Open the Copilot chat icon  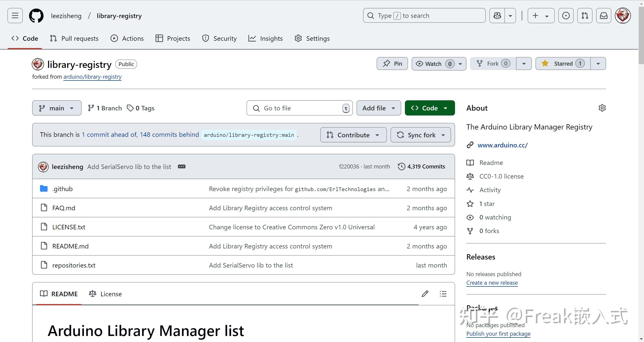coord(497,16)
